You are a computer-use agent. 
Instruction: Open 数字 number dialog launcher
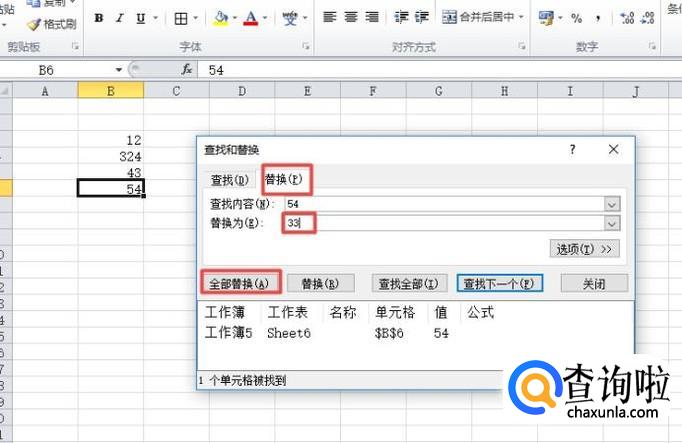point(652,46)
